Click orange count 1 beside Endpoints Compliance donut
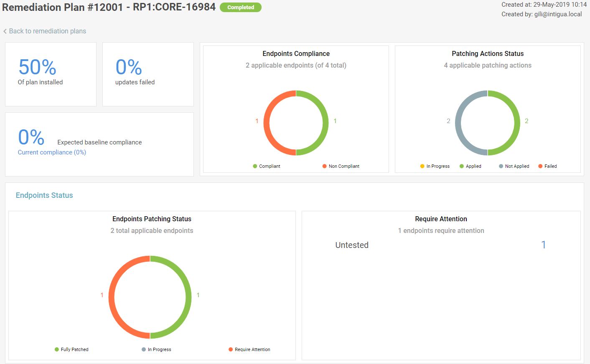Viewport: 590px width, 364px height. pyautogui.click(x=257, y=121)
